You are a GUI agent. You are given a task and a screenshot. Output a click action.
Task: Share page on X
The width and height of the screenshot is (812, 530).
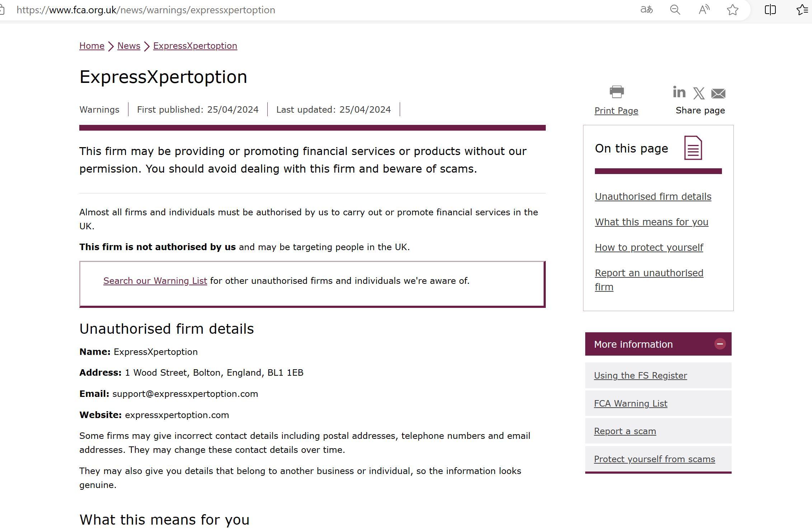click(x=699, y=93)
